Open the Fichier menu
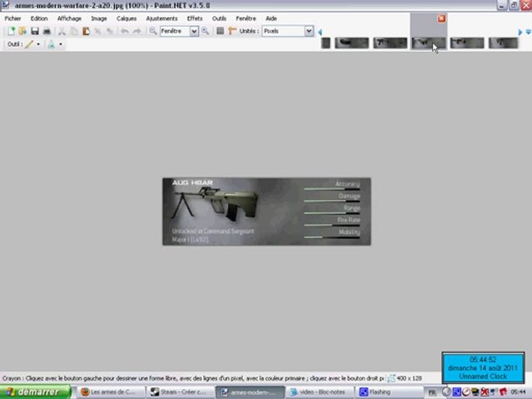Viewport: 532px width, 399px height. 13,18
